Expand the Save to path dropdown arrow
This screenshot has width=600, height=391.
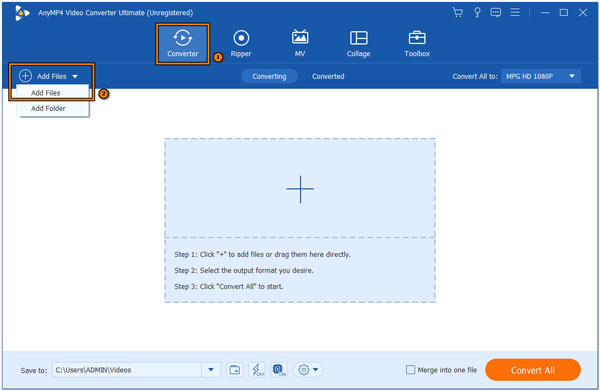click(x=211, y=370)
